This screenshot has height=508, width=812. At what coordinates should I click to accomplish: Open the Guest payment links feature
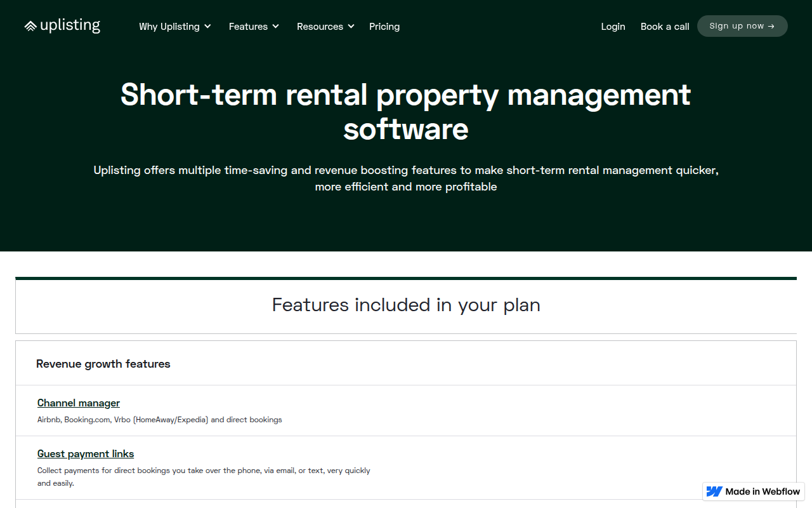click(86, 453)
